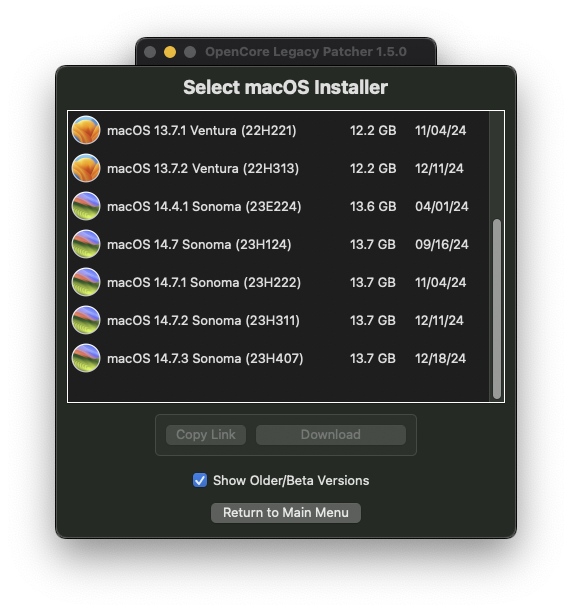Click the Copy Link button
This screenshot has height=612, width=572.
[206, 435]
